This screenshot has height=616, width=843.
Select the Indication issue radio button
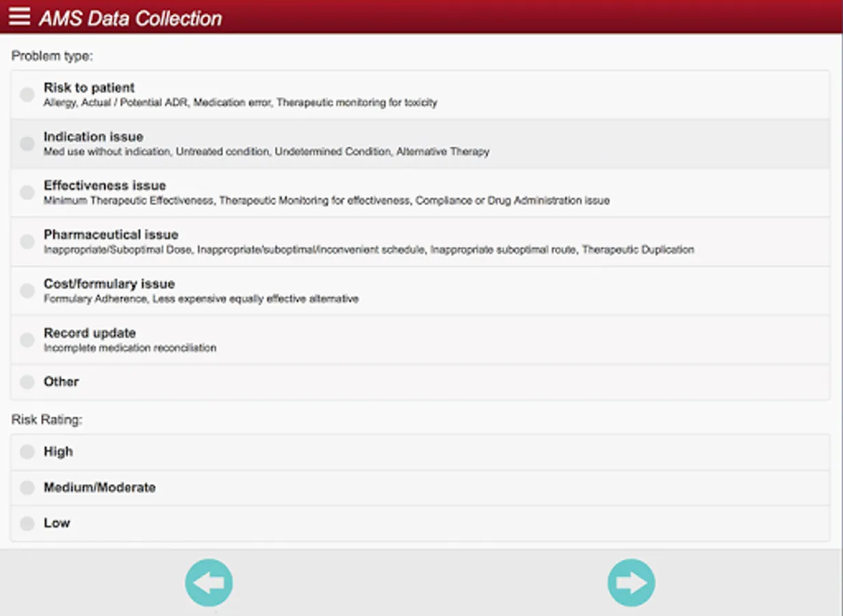(27, 144)
